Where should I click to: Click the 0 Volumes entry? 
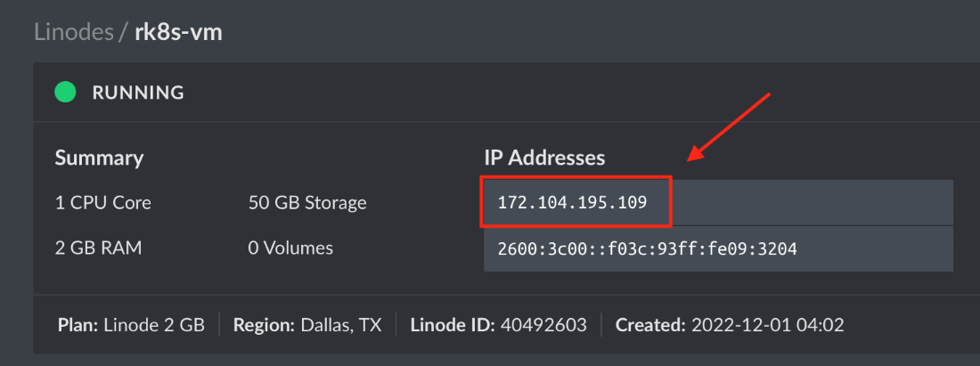[290, 248]
